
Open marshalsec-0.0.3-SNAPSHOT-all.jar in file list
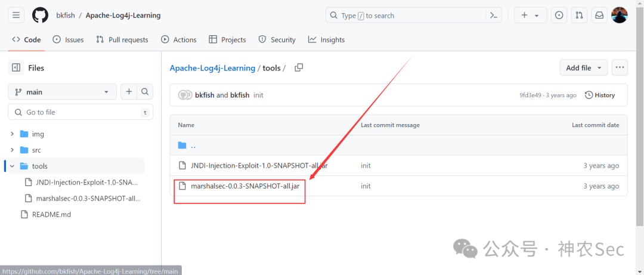point(245,186)
